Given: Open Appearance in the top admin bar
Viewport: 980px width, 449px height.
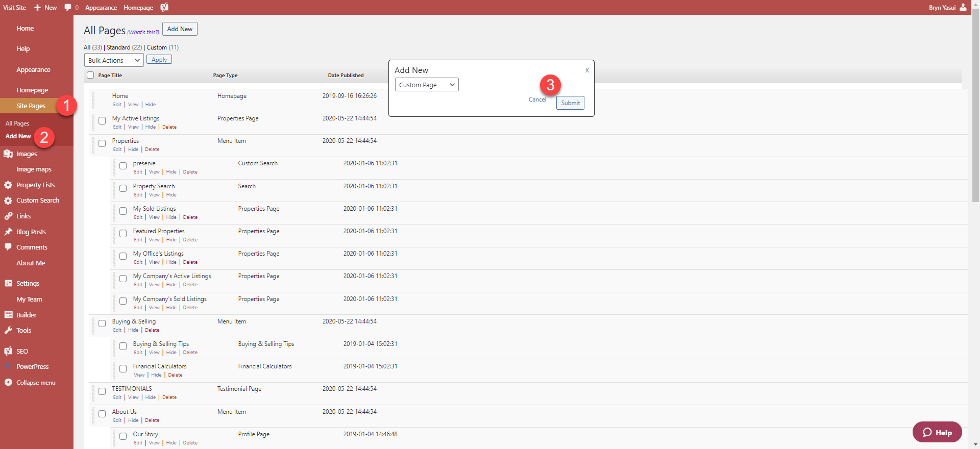Looking at the screenshot, I should coord(101,7).
